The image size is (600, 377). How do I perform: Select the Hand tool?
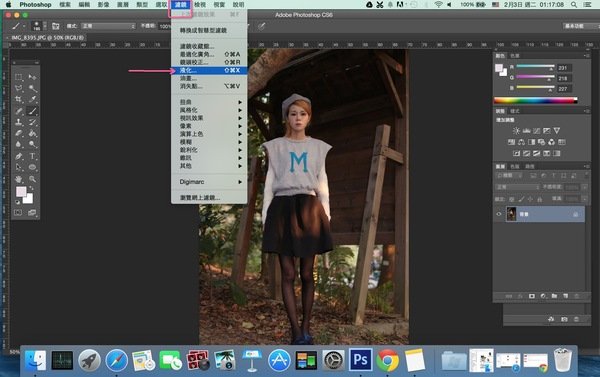click(18, 179)
